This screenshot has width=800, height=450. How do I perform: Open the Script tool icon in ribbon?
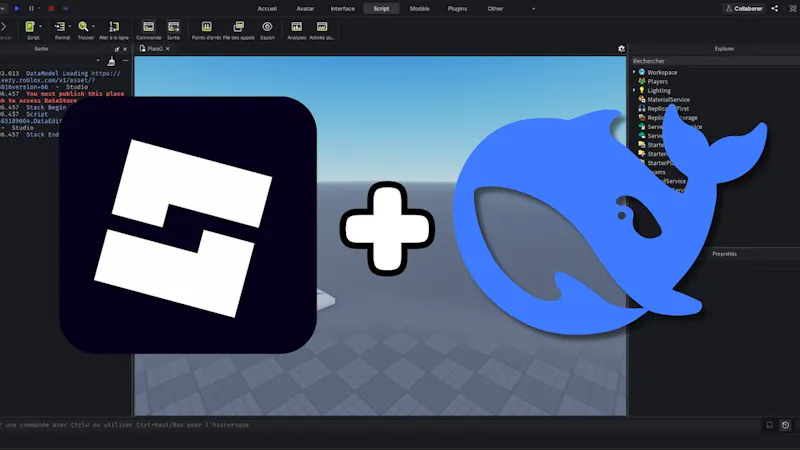pyautogui.click(x=30, y=27)
